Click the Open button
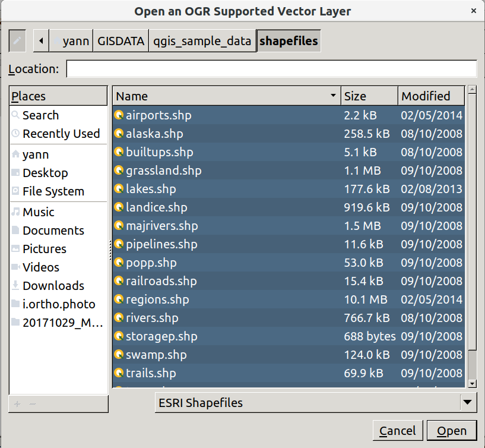 pyautogui.click(x=452, y=430)
